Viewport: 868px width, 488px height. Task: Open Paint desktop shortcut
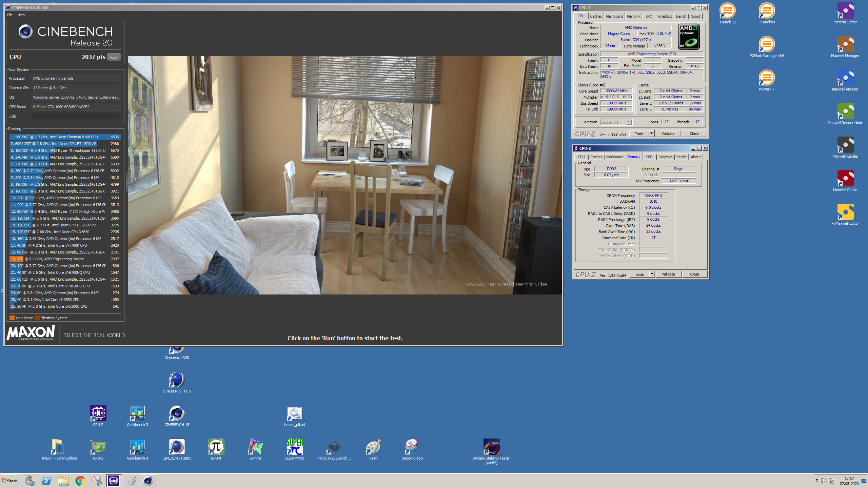tap(373, 449)
